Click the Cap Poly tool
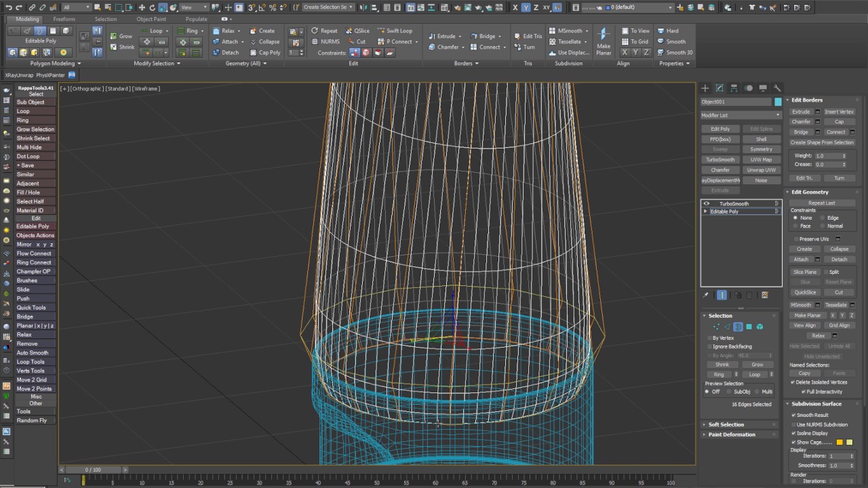The height and width of the screenshot is (488, 868). click(265, 52)
